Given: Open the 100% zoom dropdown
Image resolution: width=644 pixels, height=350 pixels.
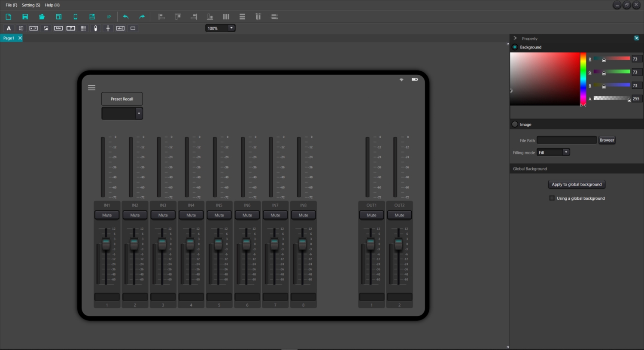Looking at the screenshot, I should 231,28.
